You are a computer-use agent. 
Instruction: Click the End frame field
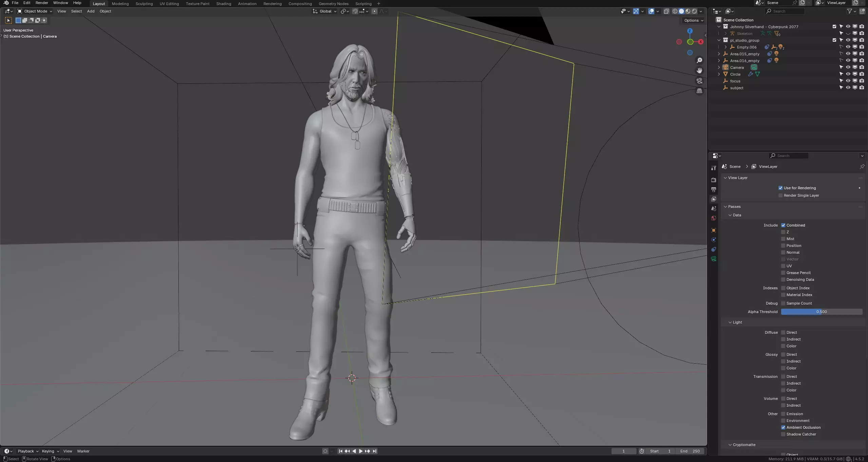point(690,451)
